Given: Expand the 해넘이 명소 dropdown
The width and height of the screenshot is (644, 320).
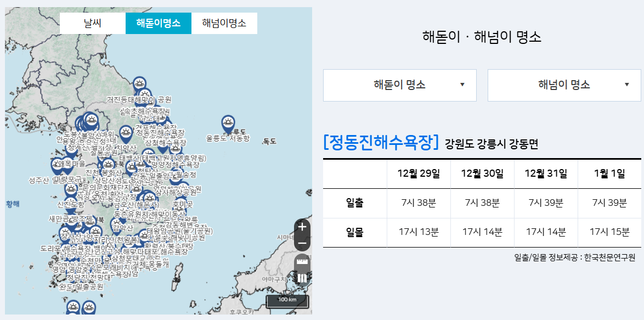Looking at the screenshot, I should (564, 85).
